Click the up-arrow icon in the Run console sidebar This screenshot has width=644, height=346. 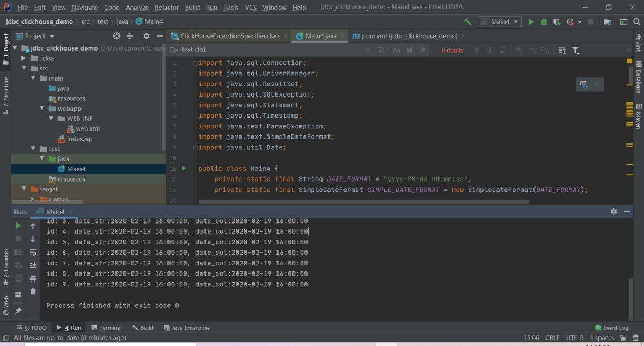pos(33,226)
